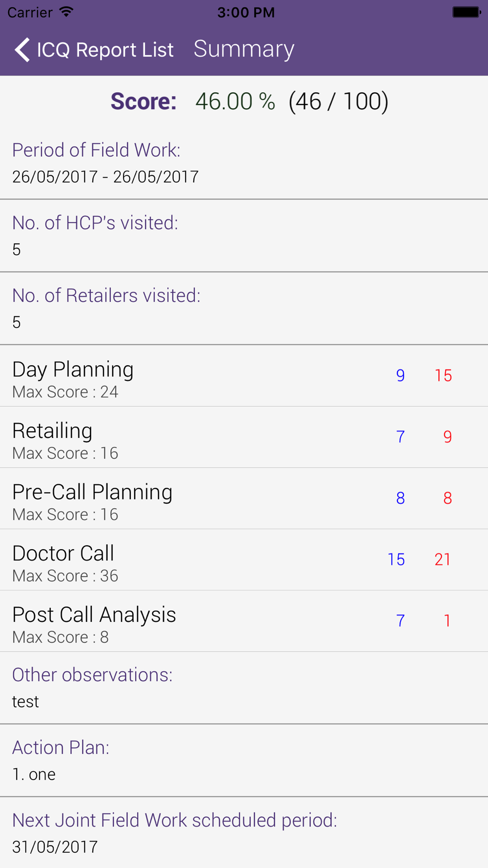Select Post Call Analysis row

click(195, 621)
